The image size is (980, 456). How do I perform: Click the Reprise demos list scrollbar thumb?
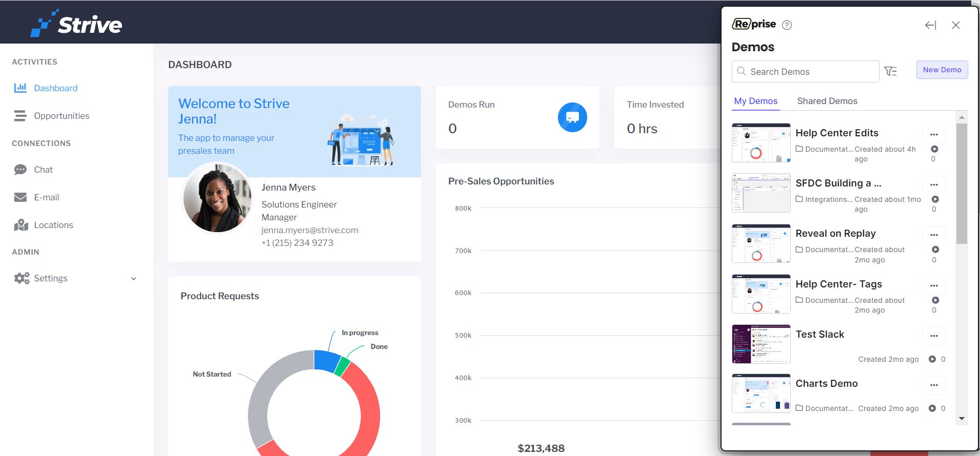(962, 183)
